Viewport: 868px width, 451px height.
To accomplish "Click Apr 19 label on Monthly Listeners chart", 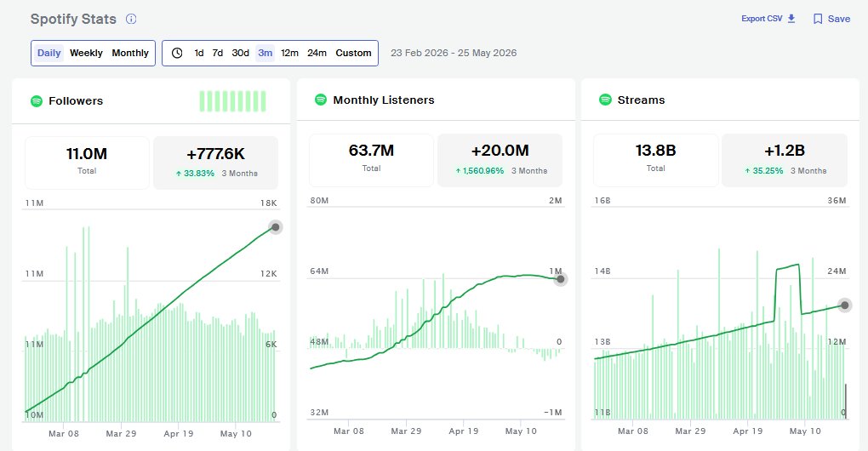I will pyautogui.click(x=463, y=431).
